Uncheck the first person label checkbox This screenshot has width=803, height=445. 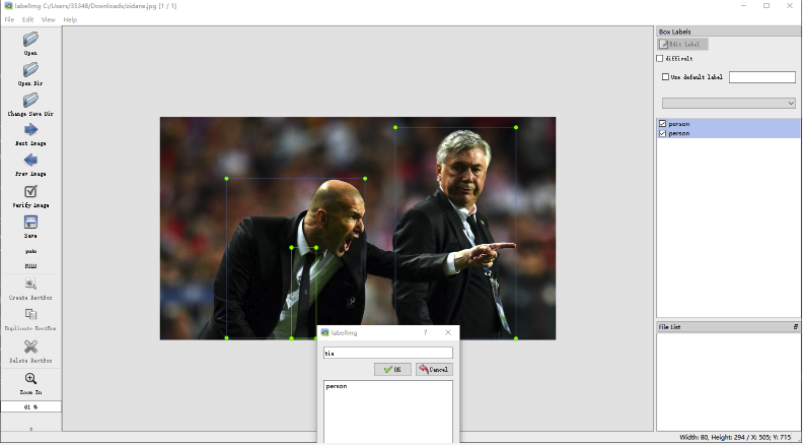coord(662,123)
